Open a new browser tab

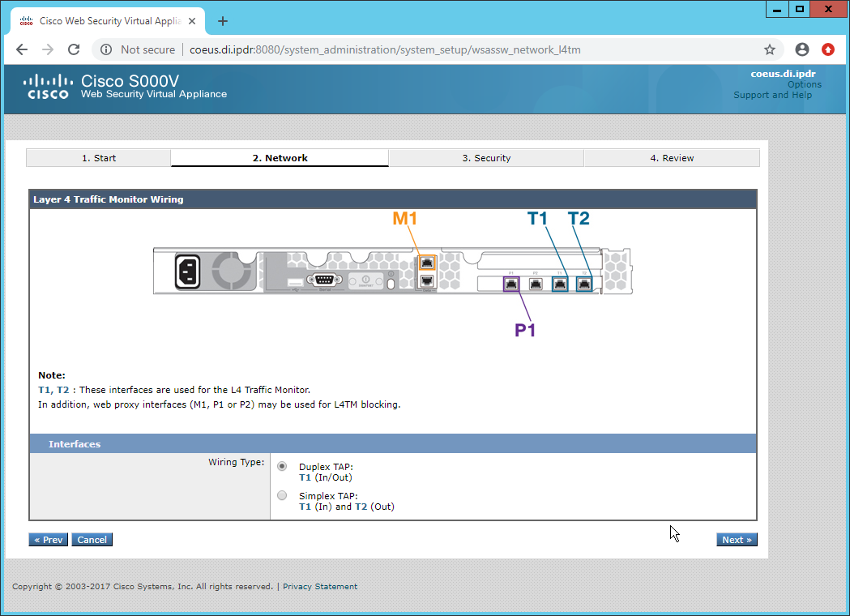pos(223,21)
